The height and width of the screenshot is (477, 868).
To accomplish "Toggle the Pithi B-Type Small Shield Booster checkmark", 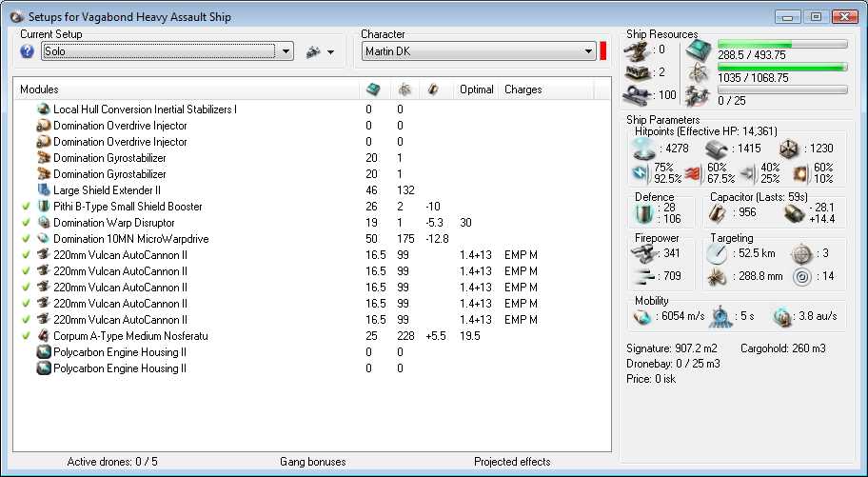I will point(26,207).
